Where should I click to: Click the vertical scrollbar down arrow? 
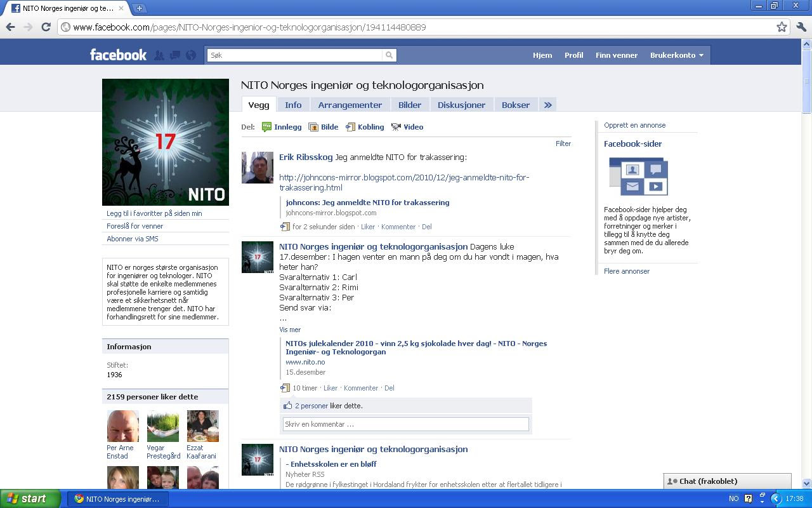click(x=807, y=483)
